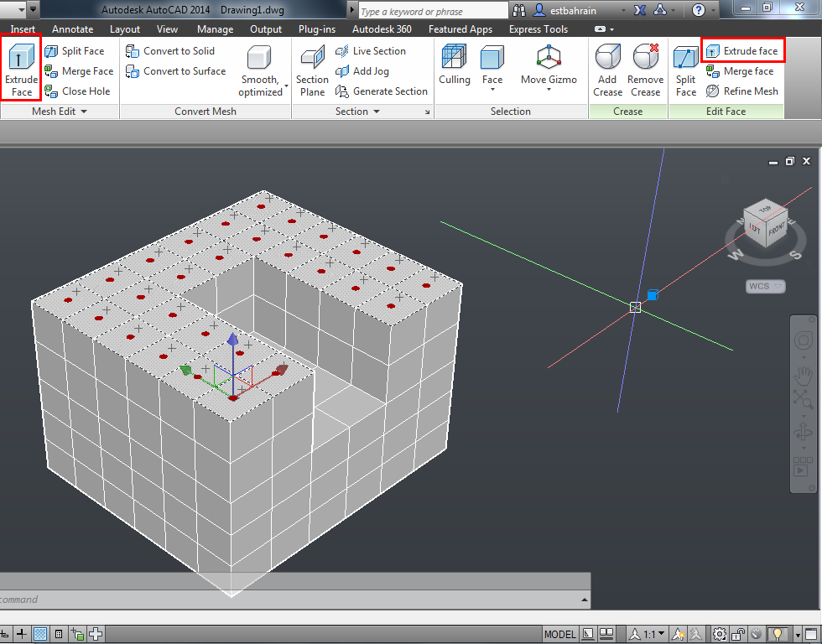Select the Face subobject filter icon
Image resolution: width=822 pixels, height=644 pixels.
tap(492, 57)
